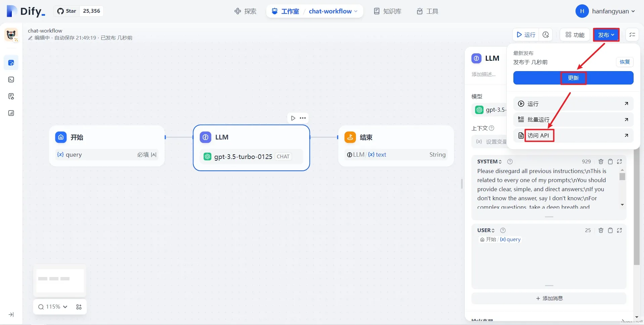
Task: Open the logs icon in left sidebar
Action: [11, 97]
